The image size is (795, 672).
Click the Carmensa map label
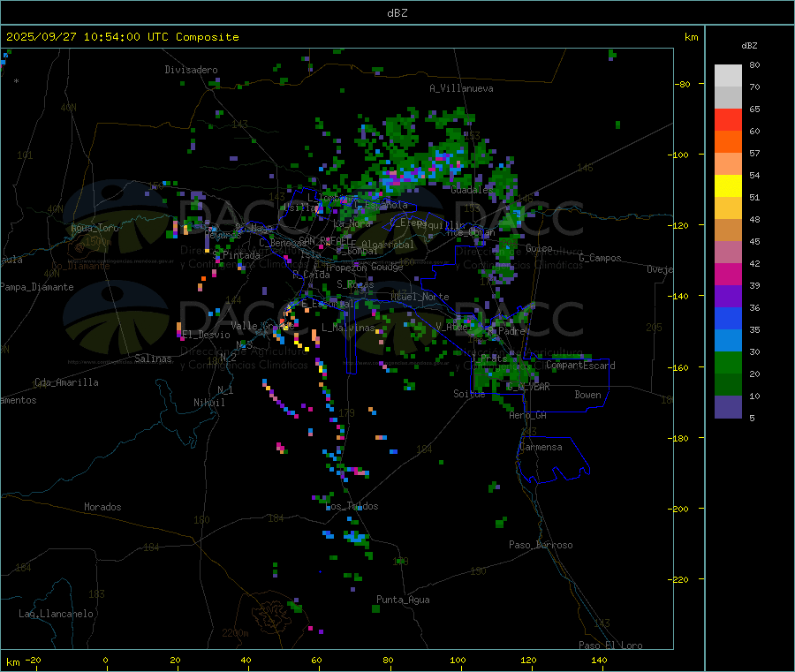point(541,447)
